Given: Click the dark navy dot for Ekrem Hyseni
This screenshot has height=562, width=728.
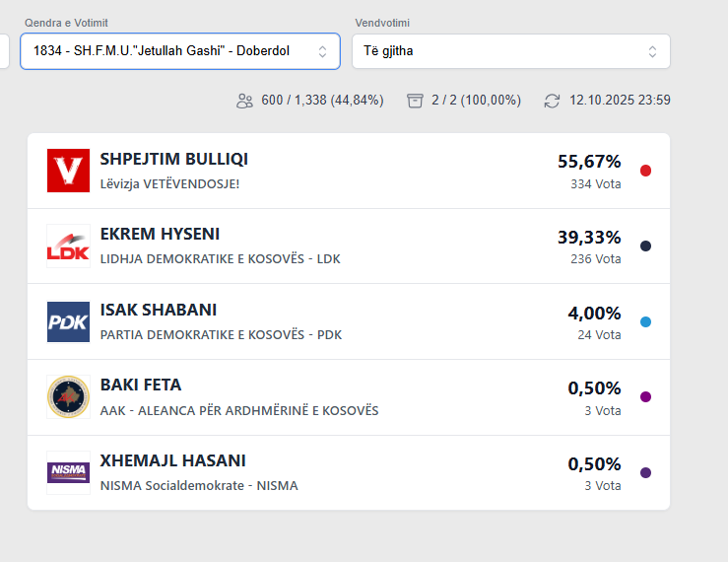Looking at the screenshot, I should coord(645,246).
